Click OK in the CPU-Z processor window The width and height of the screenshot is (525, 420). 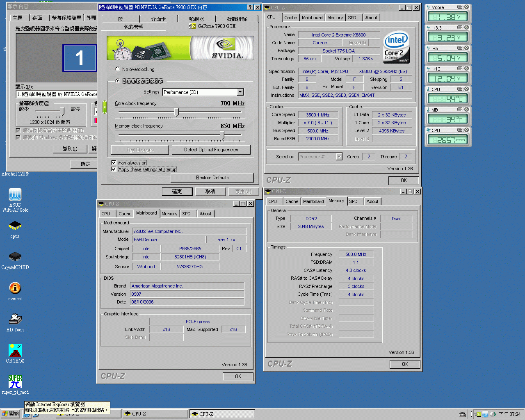point(404,180)
